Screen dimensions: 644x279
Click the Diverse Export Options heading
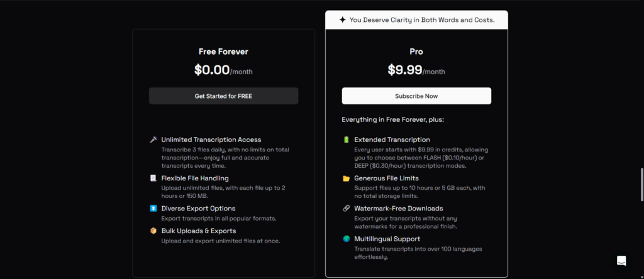198,209
